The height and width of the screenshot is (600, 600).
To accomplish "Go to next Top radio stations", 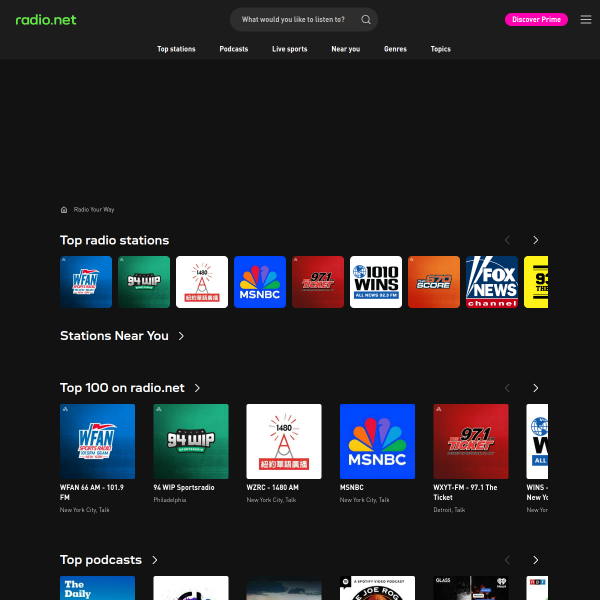I will click(535, 240).
